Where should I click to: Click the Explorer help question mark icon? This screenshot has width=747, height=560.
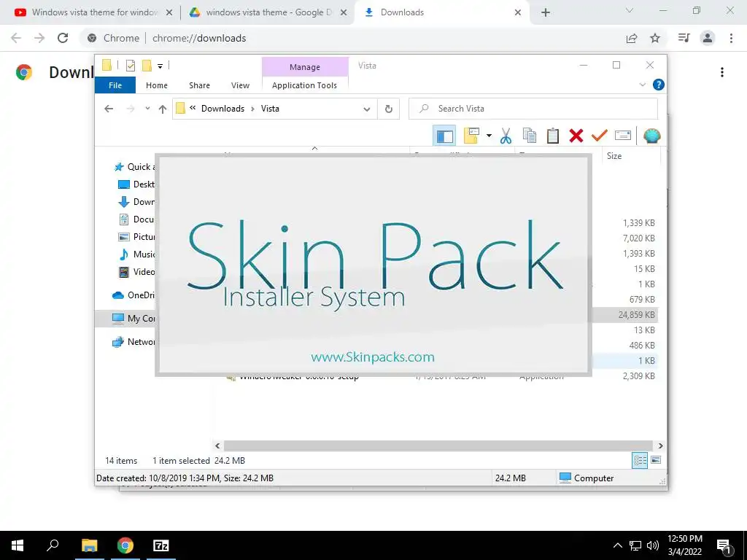659,85
